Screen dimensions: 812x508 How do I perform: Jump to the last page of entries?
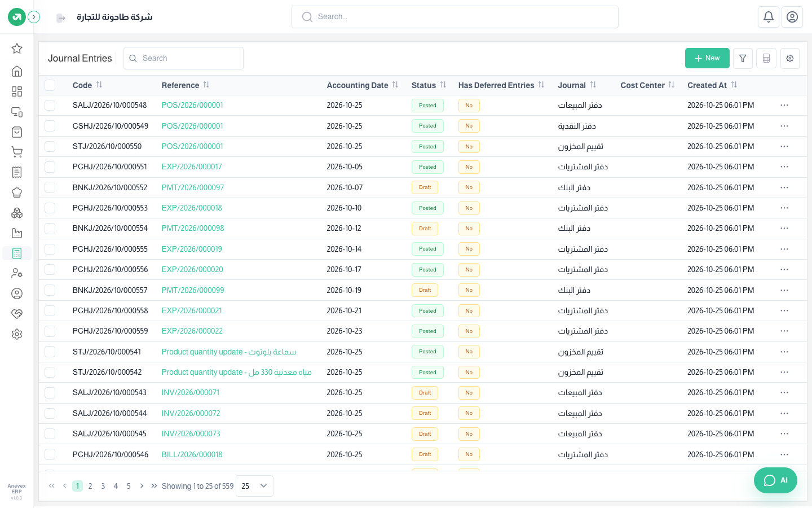pyautogui.click(x=154, y=486)
